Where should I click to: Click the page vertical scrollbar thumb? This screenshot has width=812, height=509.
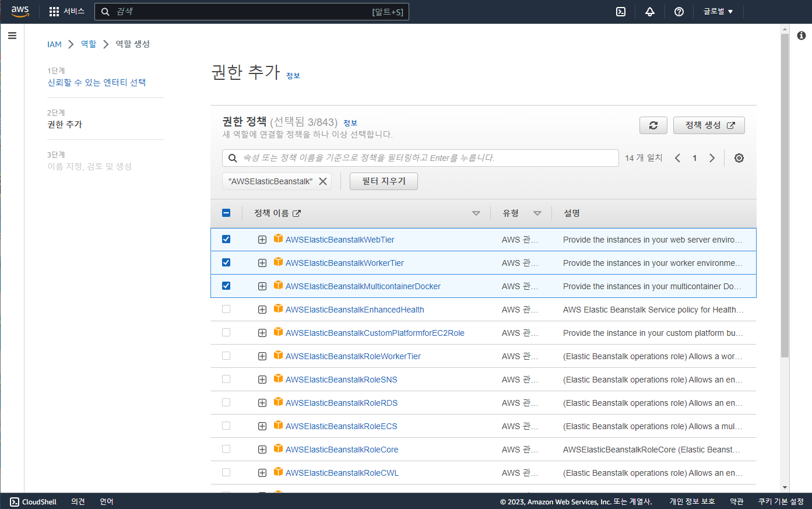pos(785,195)
